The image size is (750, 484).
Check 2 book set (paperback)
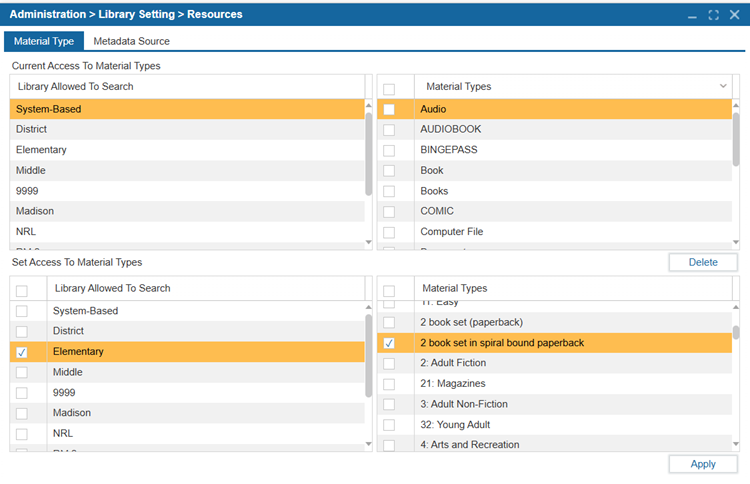tap(389, 323)
